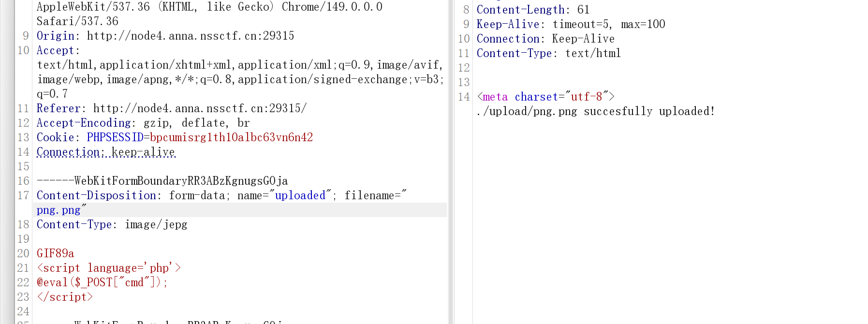Click the Chrome/149.0.0.0 user agent text
868x324 pixels.
point(332,7)
